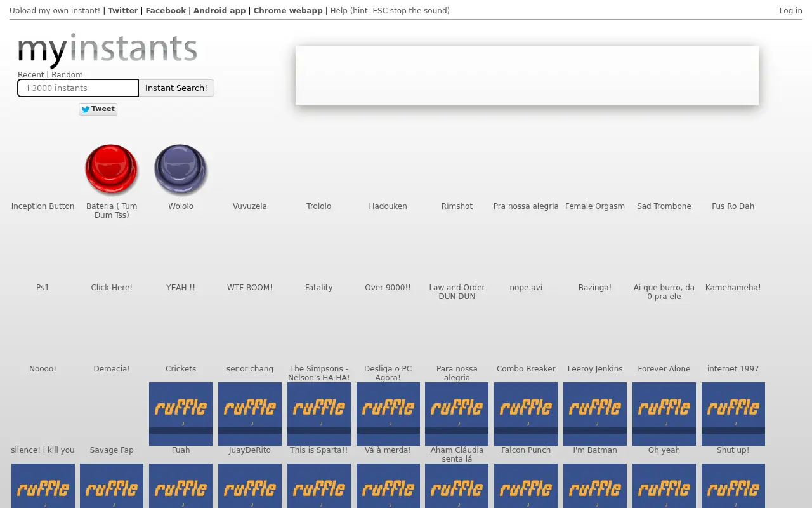Viewport: 812px width, 508px height.
Task: Open the internet 1997 instant link
Action: tap(733, 369)
